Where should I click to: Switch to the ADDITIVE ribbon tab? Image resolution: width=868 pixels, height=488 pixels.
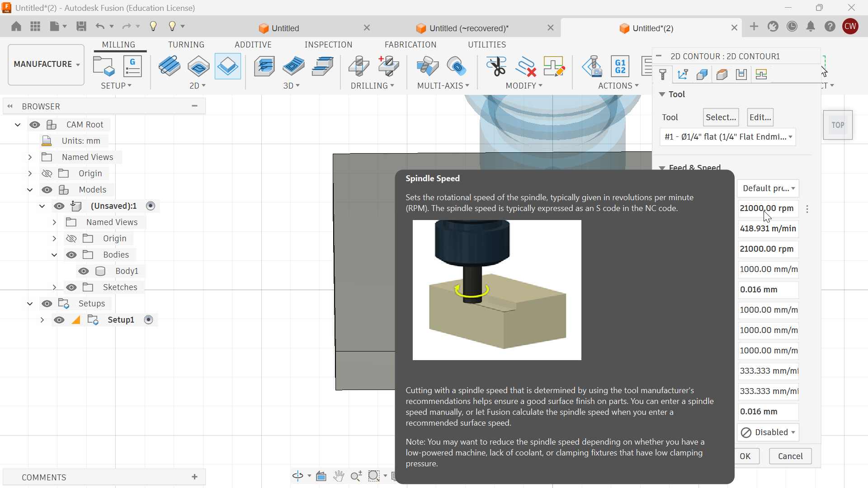pyautogui.click(x=253, y=45)
